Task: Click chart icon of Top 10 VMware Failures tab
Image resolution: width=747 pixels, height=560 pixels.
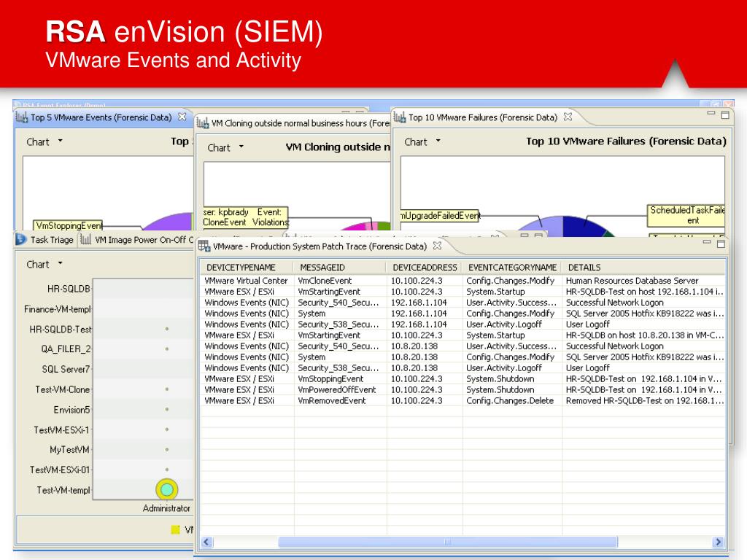Action: click(x=400, y=117)
